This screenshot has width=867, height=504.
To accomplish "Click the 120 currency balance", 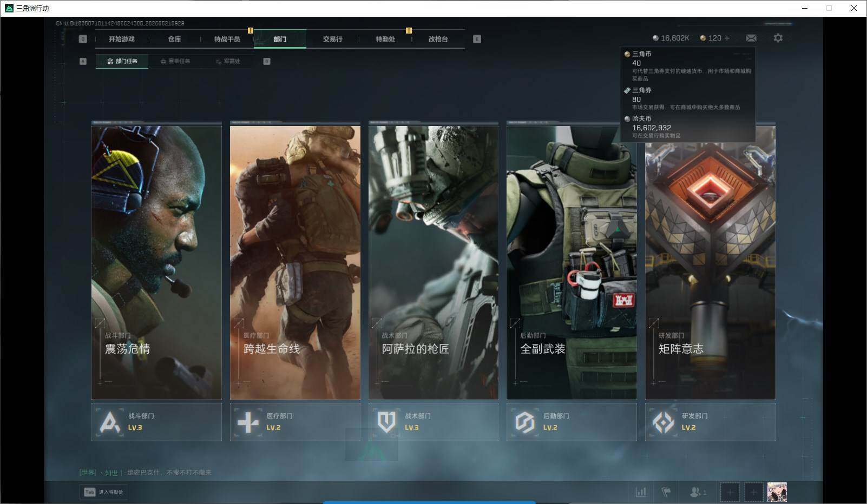I will (x=715, y=38).
